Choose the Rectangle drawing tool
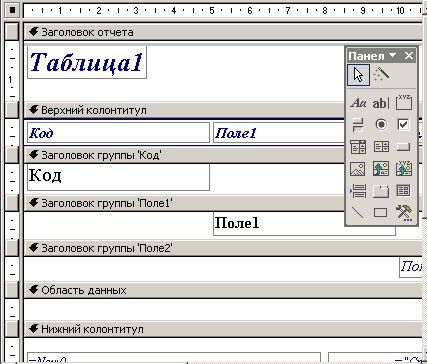This screenshot has width=427, height=364. 381,213
